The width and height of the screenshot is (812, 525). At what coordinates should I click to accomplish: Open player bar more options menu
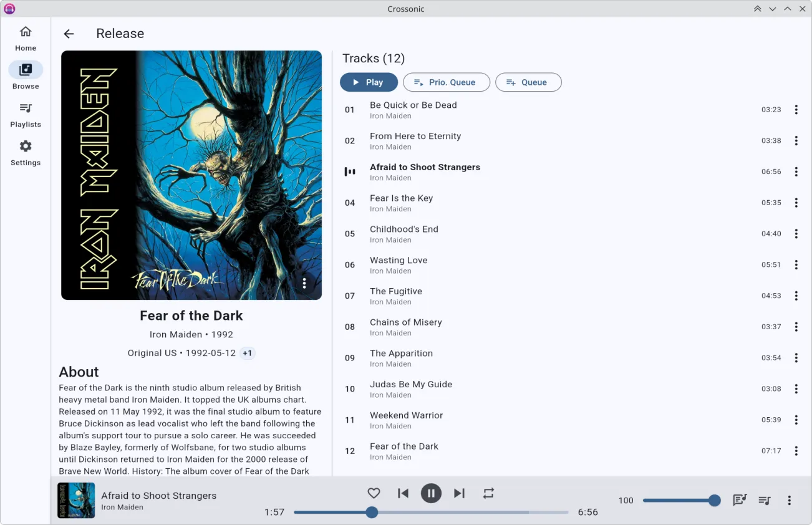[790, 500]
